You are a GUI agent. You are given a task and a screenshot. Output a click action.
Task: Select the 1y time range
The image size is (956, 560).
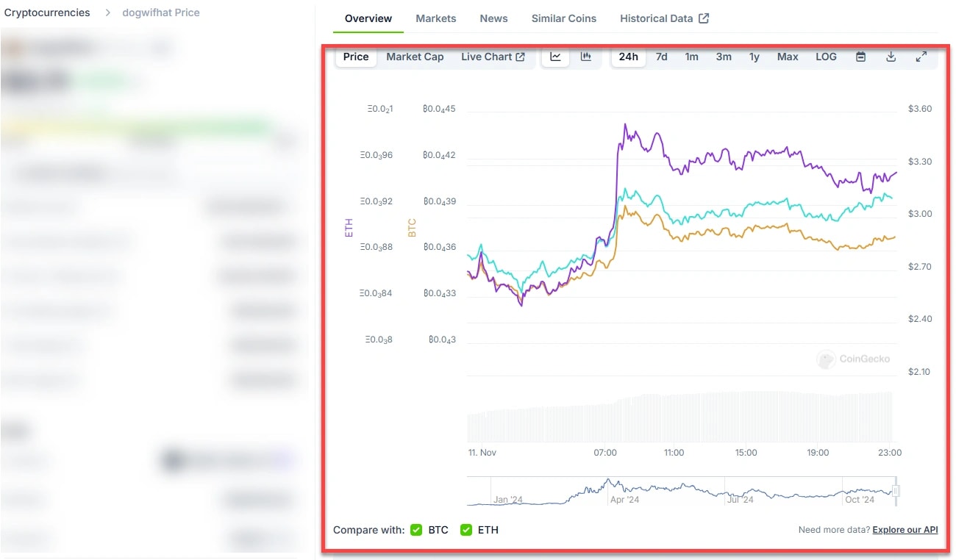click(x=754, y=57)
